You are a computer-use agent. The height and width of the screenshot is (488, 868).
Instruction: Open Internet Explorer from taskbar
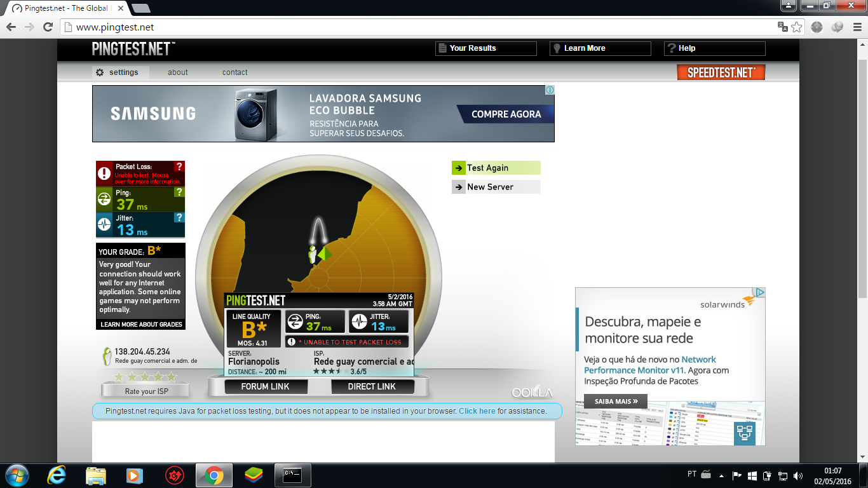tap(57, 475)
